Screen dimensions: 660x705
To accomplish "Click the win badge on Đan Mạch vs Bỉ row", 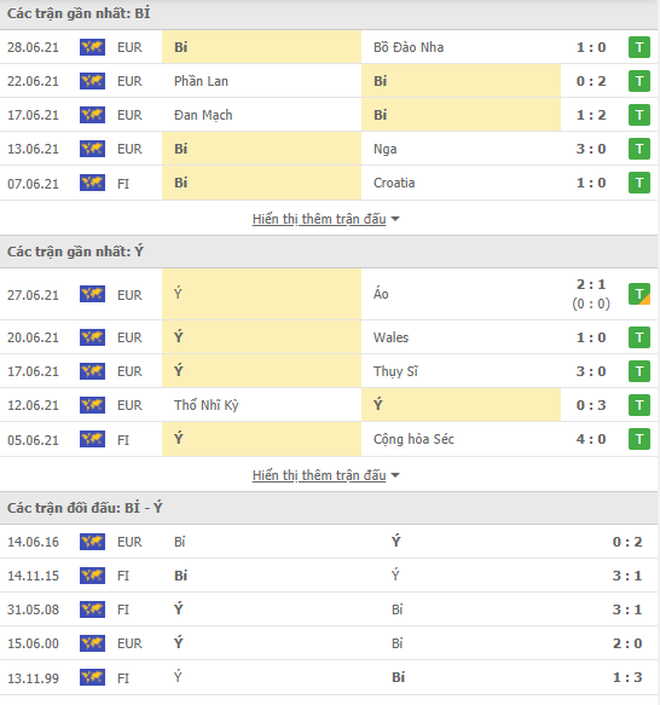I will (x=639, y=115).
